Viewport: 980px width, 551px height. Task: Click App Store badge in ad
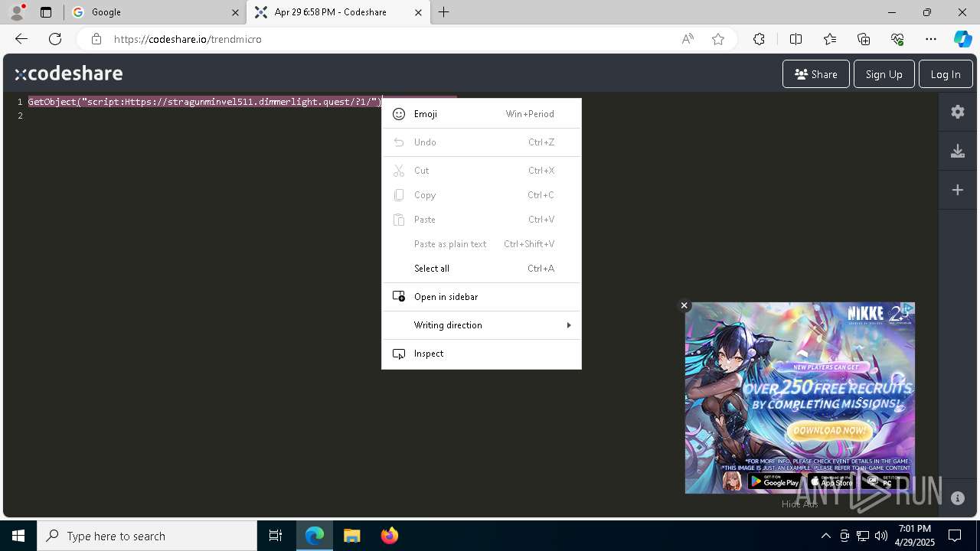[x=831, y=481]
